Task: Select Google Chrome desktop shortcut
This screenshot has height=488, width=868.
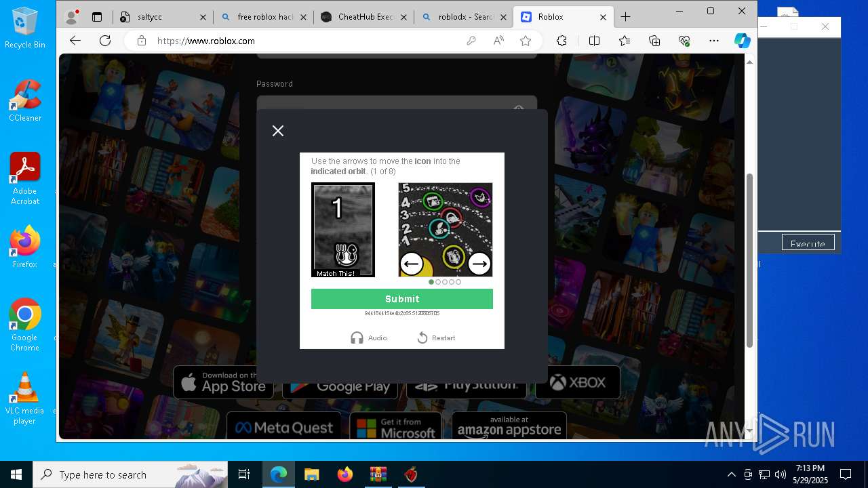Action: tap(25, 325)
